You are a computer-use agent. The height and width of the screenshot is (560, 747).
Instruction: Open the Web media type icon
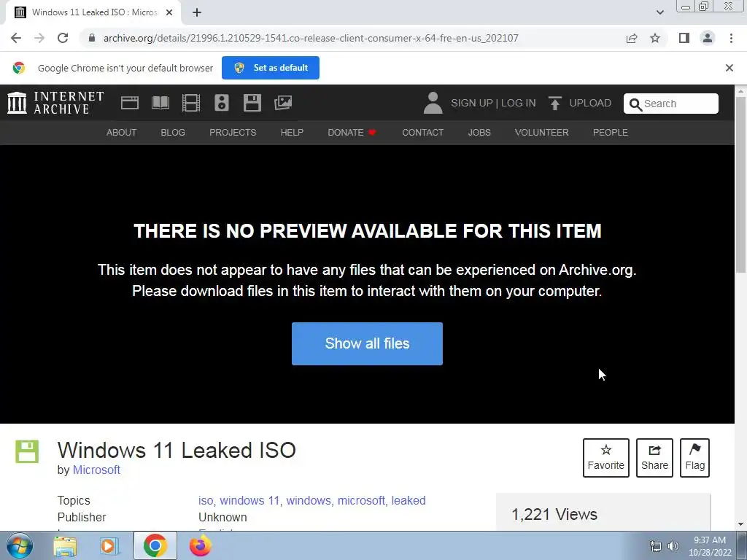tap(130, 103)
